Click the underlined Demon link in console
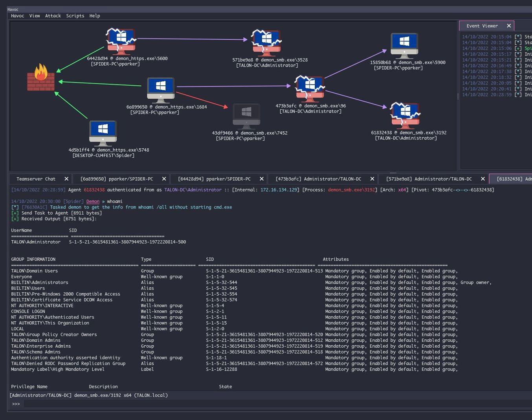 click(x=93, y=201)
